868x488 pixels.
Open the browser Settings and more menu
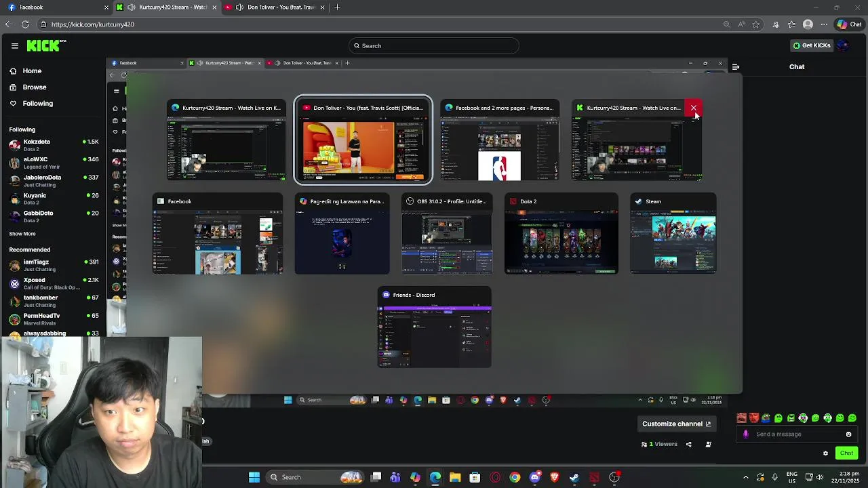(823, 24)
